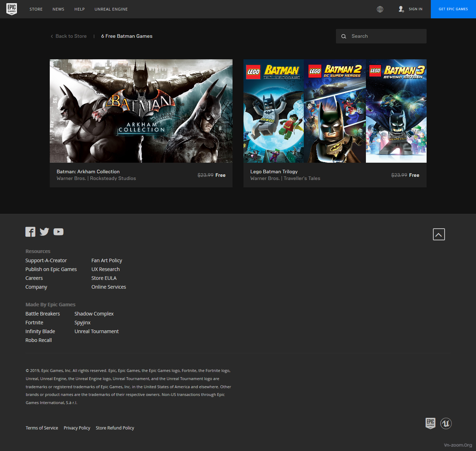Viewport: 476px width, 451px height.
Task: Open Battle Breakers link
Action: pyautogui.click(x=43, y=314)
